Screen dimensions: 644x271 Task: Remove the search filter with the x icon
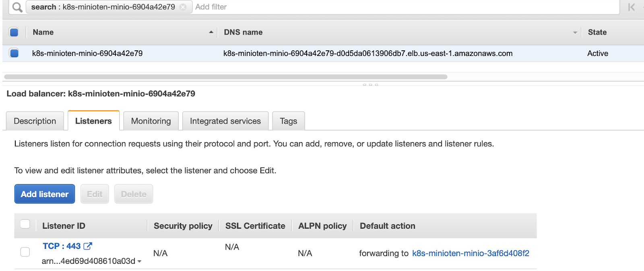click(x=183, y=7)
